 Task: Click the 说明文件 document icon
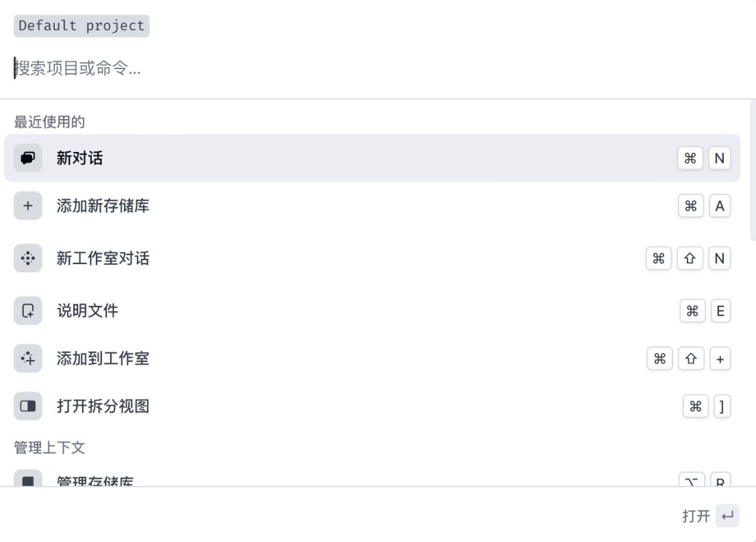(28, 311)
